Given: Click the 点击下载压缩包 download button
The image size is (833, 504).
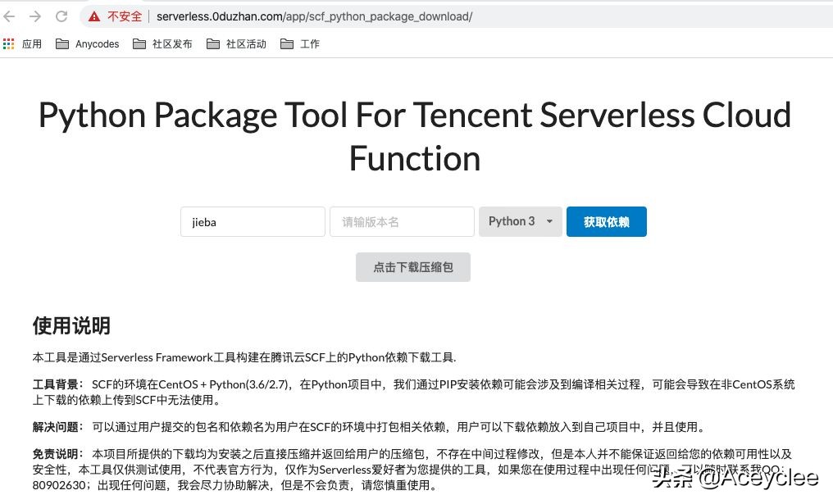Looking at the screenshot, I should point(413,267).
